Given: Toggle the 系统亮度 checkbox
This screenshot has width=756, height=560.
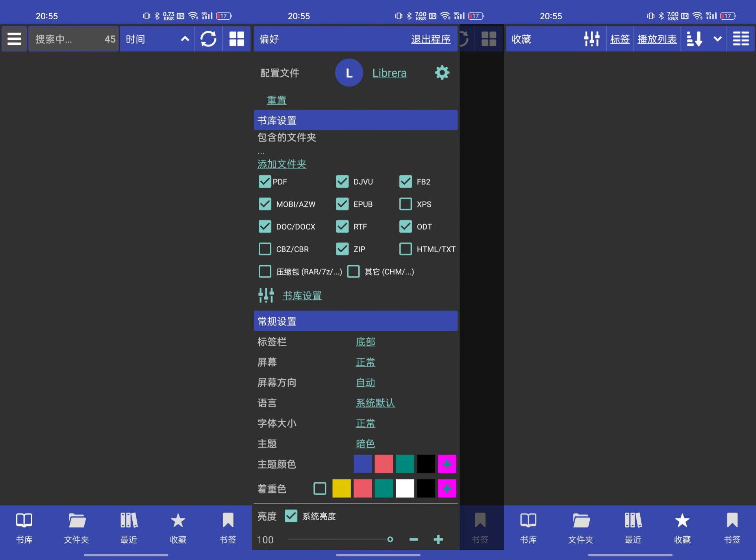Looking at the screenshot, I should [x=291, y=516].
